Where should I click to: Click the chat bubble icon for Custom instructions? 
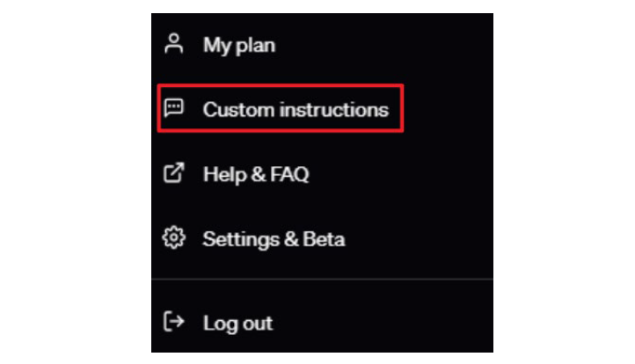(x=174, y=108)
